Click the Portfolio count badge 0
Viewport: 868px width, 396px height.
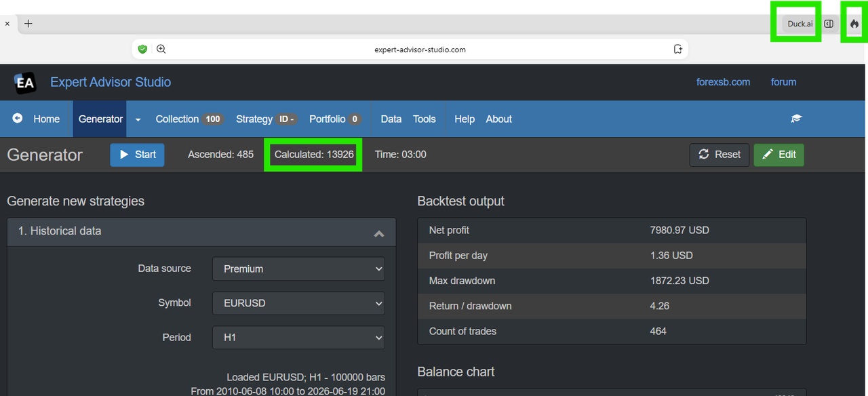click(355, 119)
